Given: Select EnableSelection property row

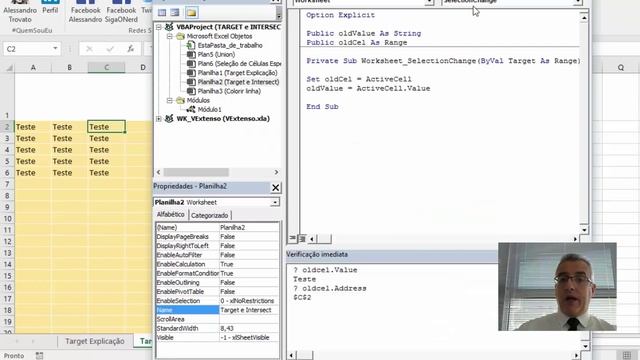Looking at the screenshot, I should click(218, 301).
